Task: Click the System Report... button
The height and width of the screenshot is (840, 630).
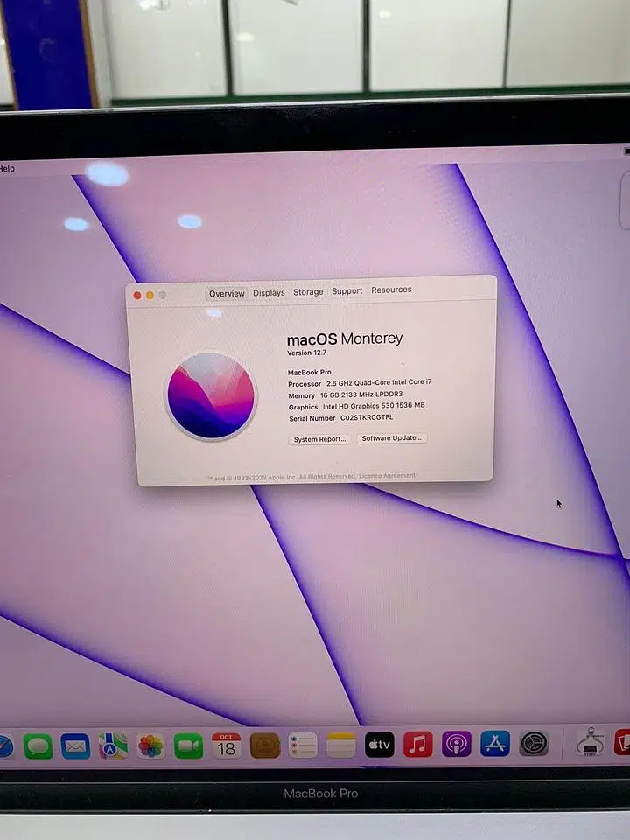Action: coord(320,439)
